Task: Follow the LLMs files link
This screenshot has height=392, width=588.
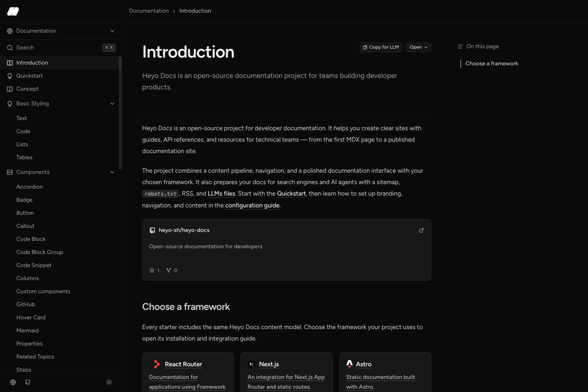Action: (x=221, y=194)
